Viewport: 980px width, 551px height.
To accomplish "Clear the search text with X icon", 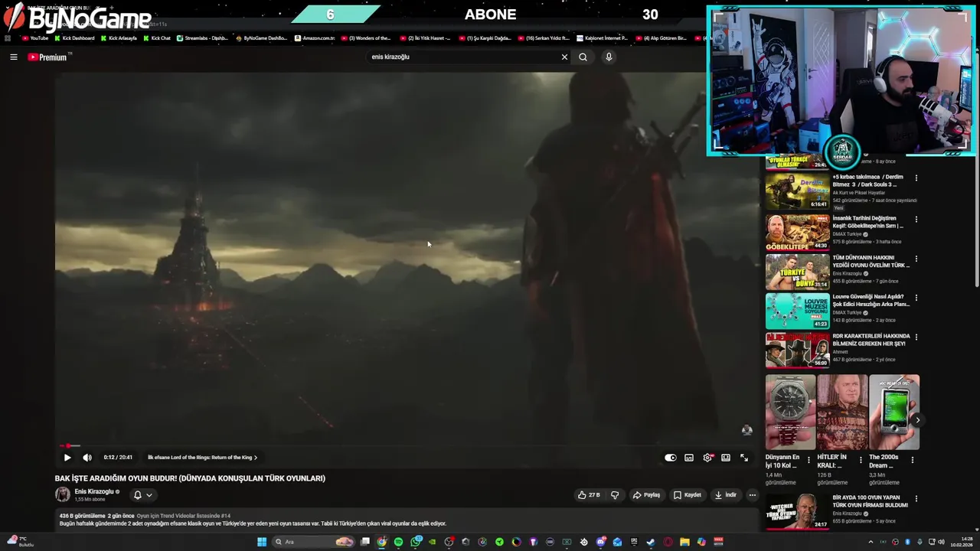I will click(564, 57).
